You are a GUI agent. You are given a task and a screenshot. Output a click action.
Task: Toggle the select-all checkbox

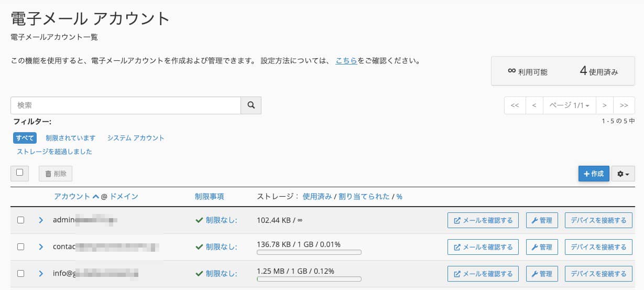click(x=20, y=173)
